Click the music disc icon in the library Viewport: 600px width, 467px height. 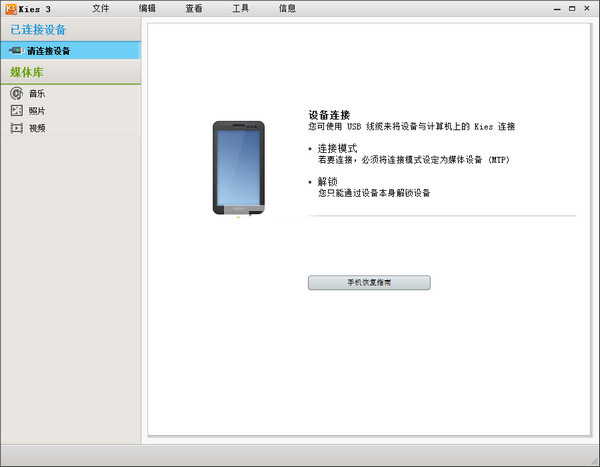16,93
